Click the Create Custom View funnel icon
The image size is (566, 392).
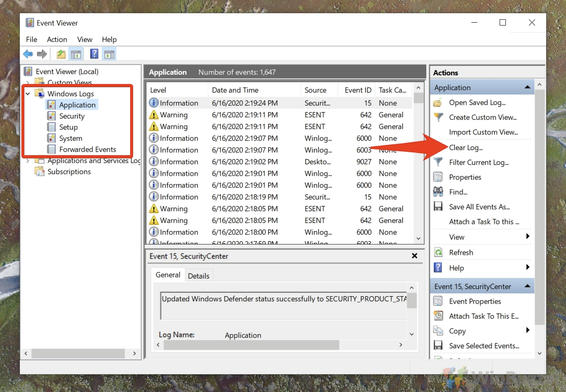pos(438,117)
